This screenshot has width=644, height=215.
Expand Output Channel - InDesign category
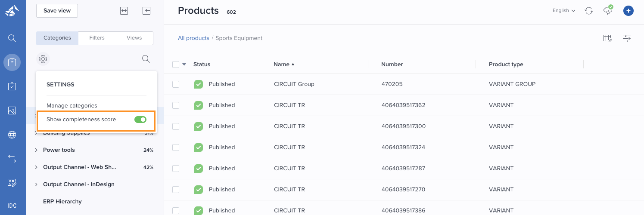point(36,184)
